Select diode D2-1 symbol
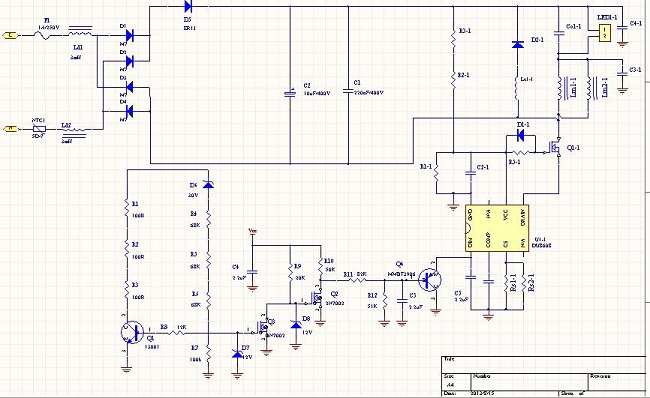 coord(517,44)
